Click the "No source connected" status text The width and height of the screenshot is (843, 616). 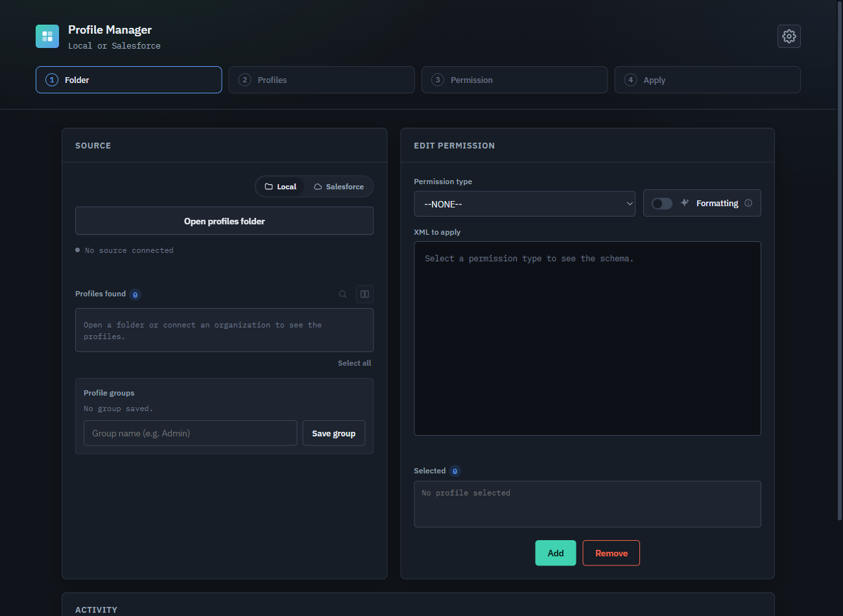tap(129, 250)
